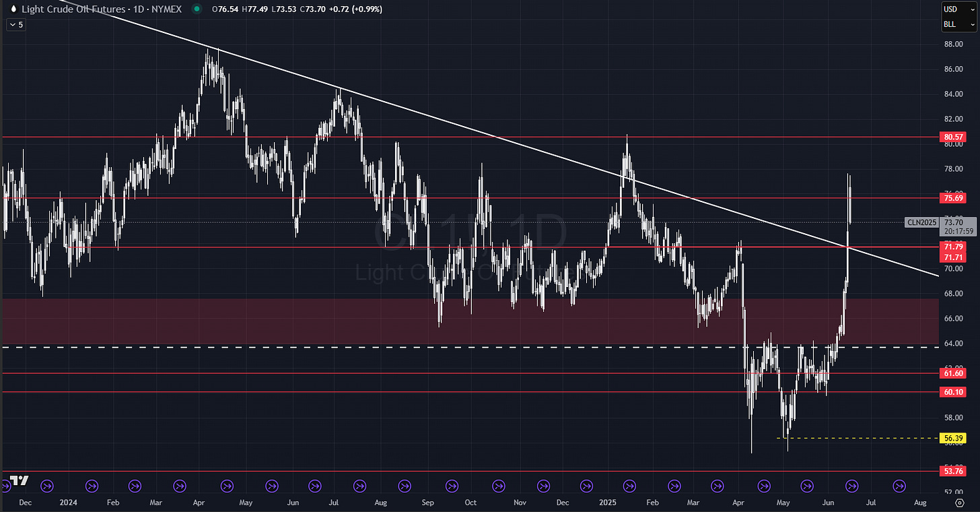
Task: Open rollover marker between Feb and Mar 2024
Action: [x=135, y=484]
